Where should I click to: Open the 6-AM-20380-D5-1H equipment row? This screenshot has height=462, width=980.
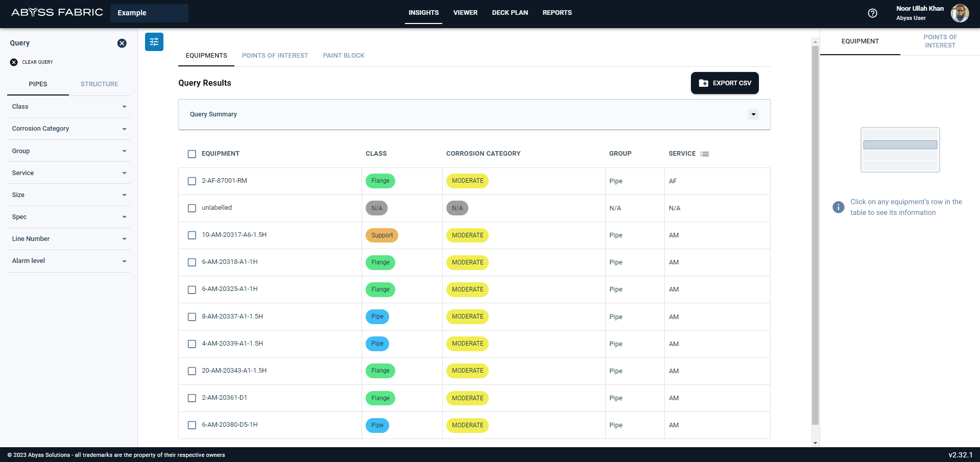pos(474,425)
